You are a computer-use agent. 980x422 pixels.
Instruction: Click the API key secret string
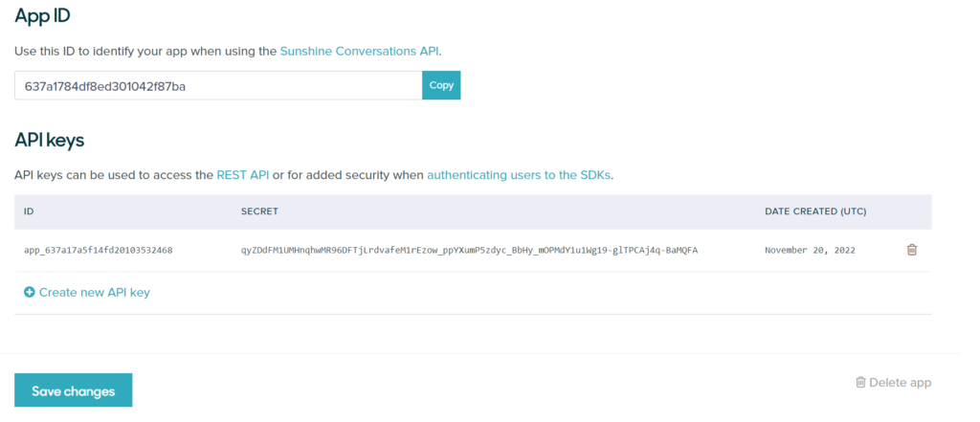(x=469, y=250)
